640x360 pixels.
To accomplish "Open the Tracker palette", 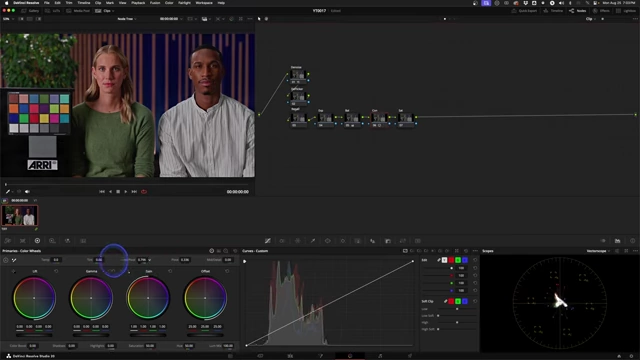I will [x=343, y=241].
